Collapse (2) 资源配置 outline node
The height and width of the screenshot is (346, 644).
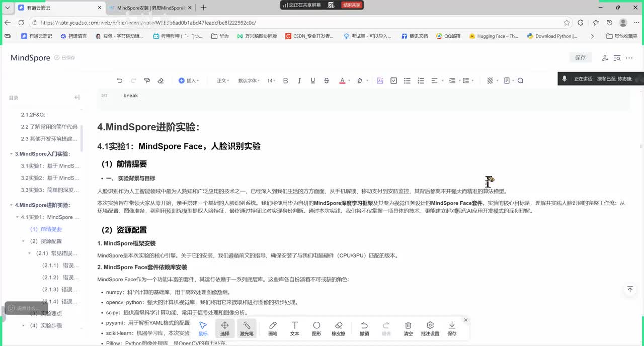(24, 241)
